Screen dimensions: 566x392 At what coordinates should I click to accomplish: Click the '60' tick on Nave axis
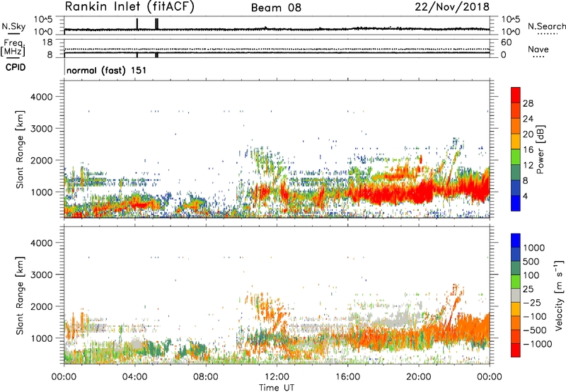506,42
